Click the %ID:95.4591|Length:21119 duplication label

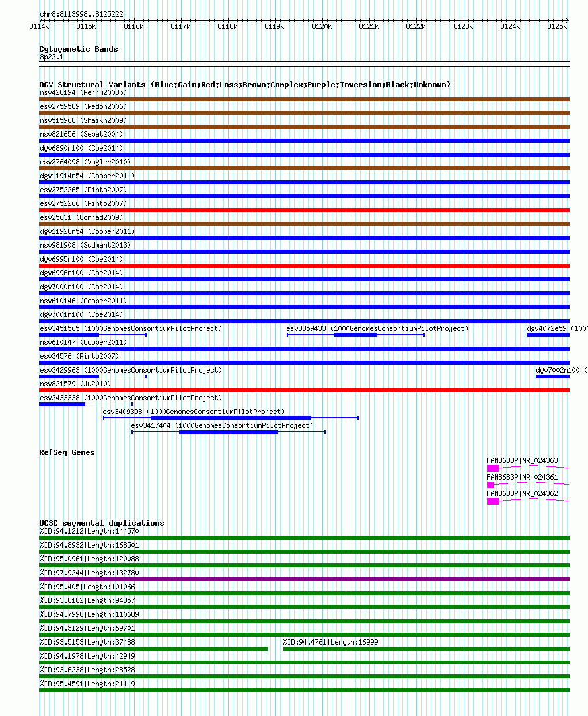(x=87, y=684)
